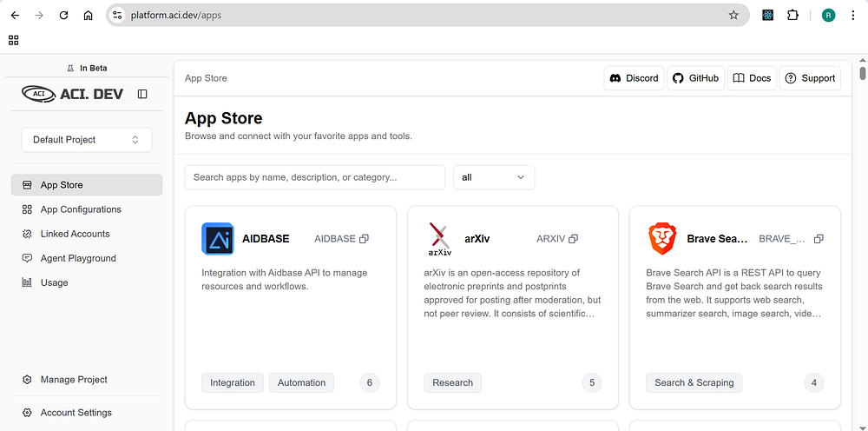Open the Default Project selector

click(x=86, y=140)
